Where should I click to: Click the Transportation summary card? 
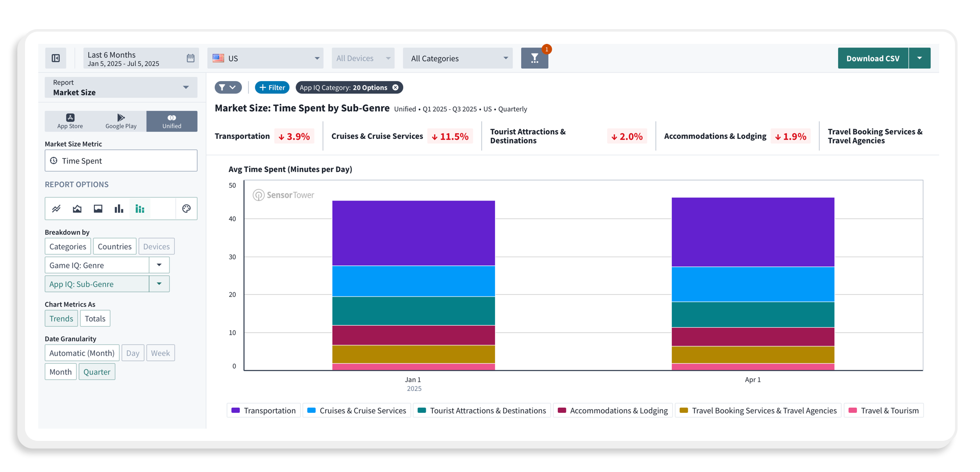pyautogui.click(x=264, y=136)
